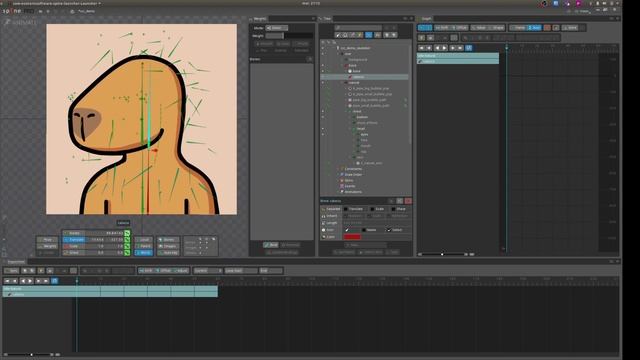
Task: Click the Tree panel vertical scrollbar
Action: (x=410, y=94)
